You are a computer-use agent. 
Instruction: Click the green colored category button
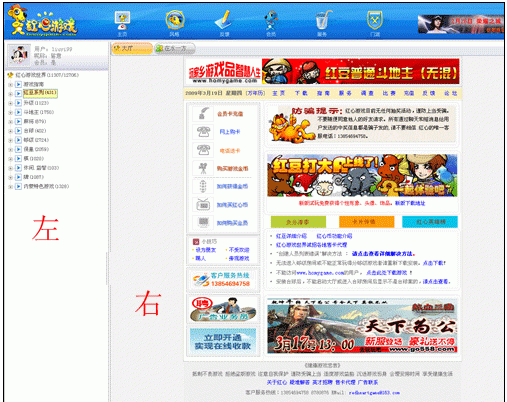point(298,222)
